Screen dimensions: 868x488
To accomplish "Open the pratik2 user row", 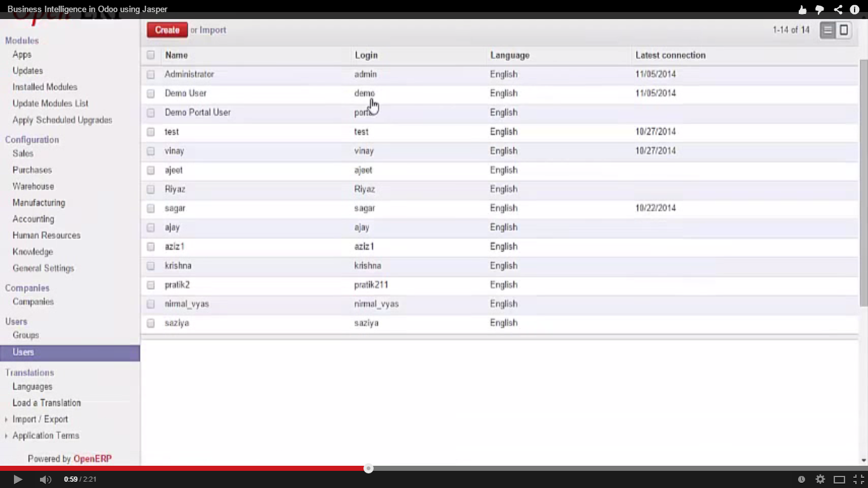I will [499, 285].
